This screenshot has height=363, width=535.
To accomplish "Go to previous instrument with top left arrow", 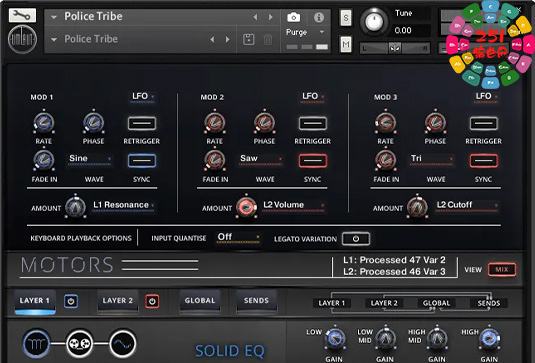I will (x=255, y=17).
